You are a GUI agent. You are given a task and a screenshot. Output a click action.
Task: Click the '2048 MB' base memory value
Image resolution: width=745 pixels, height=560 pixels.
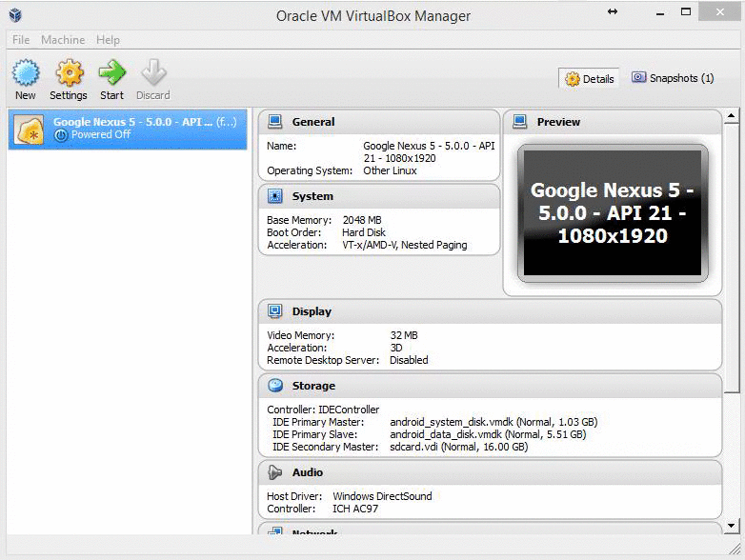(362, 220)
